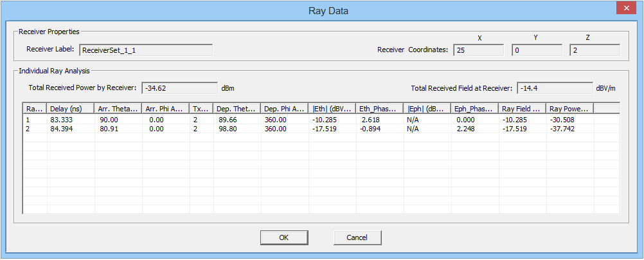The image size is (644, 260).
Task: Click the Z coordinate field
Action: [595, 50]
